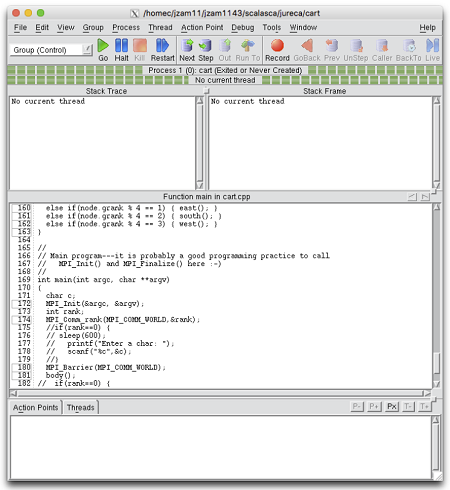This screenshot has height=490, width=450.
Task: Switch to the Threads tab
Action: pyautogui.click(x=81, y=407)
